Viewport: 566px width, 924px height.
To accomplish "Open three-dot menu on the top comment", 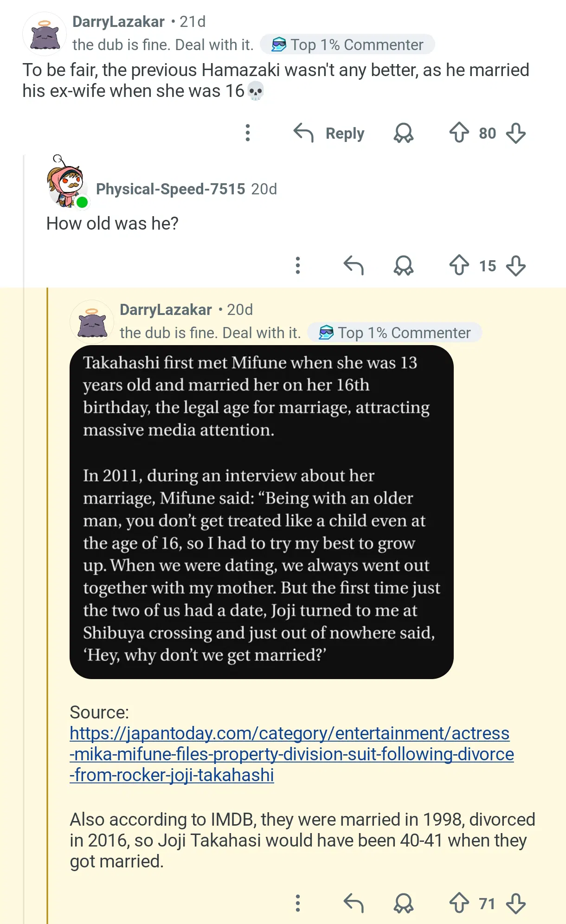I will coord(248,133).
